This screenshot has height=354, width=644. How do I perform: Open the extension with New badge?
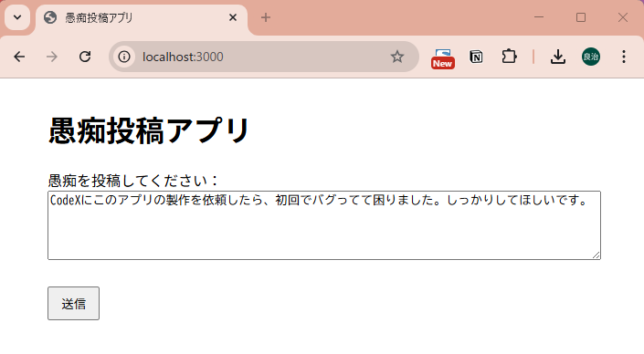click(x=443, y=58)
